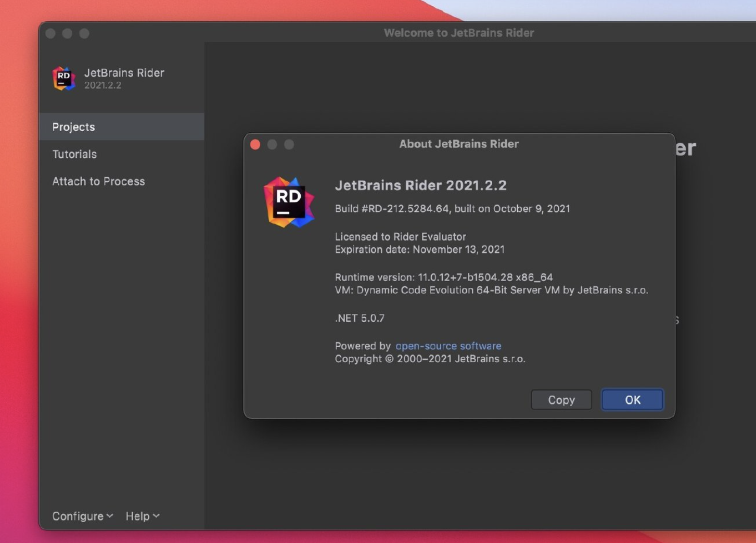Follow the open-source software link
This screenshot has width=756, height=543.
(x=448, y=346)
